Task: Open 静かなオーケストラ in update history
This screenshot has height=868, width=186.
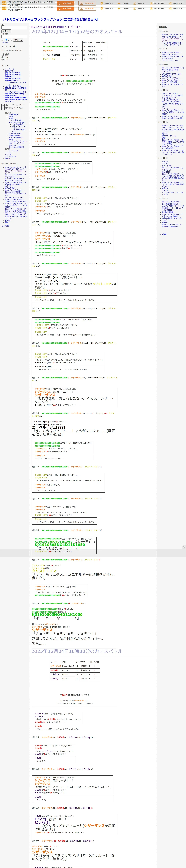Action: [x=169, y=136]
